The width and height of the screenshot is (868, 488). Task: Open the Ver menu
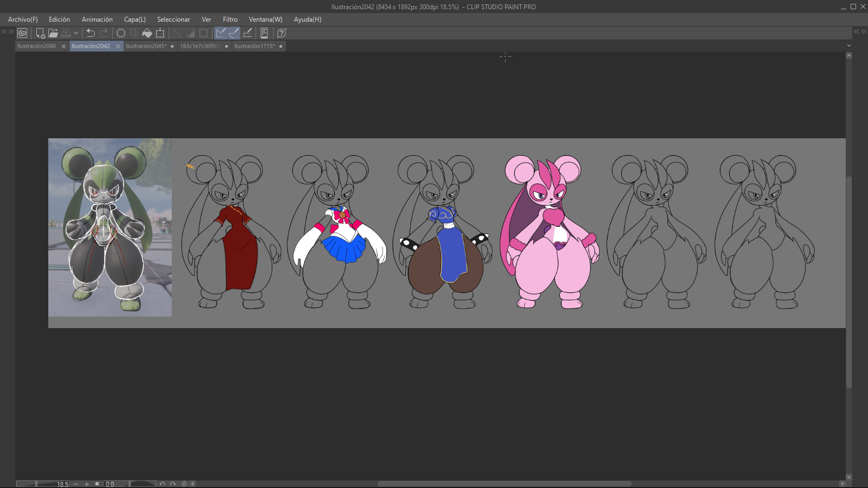pos(206,20)
